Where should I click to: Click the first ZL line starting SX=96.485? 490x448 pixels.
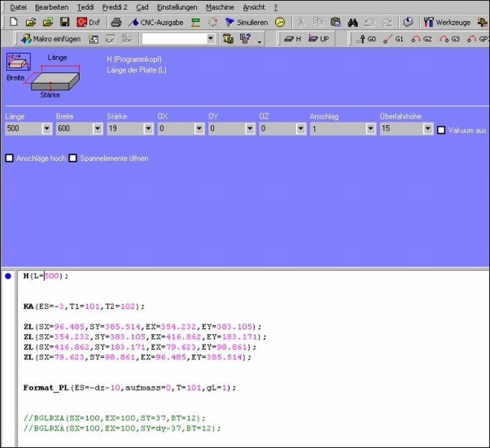coord(143,327)
